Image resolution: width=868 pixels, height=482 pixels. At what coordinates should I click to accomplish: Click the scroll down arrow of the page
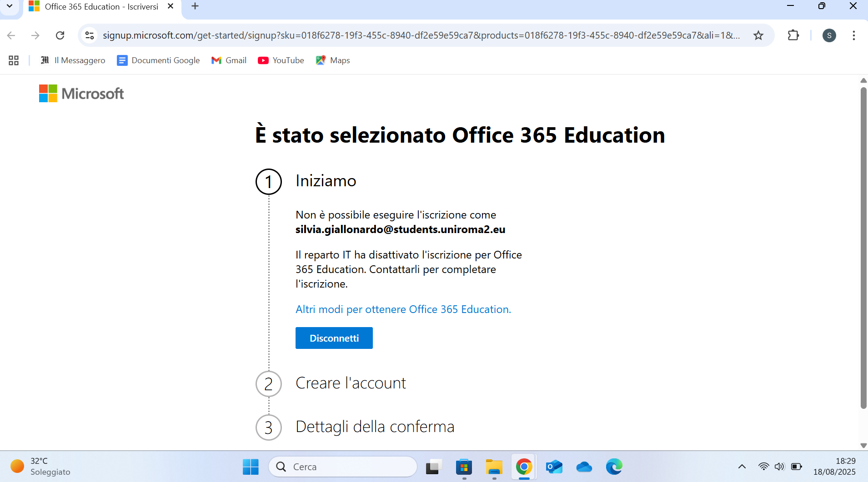863,446
